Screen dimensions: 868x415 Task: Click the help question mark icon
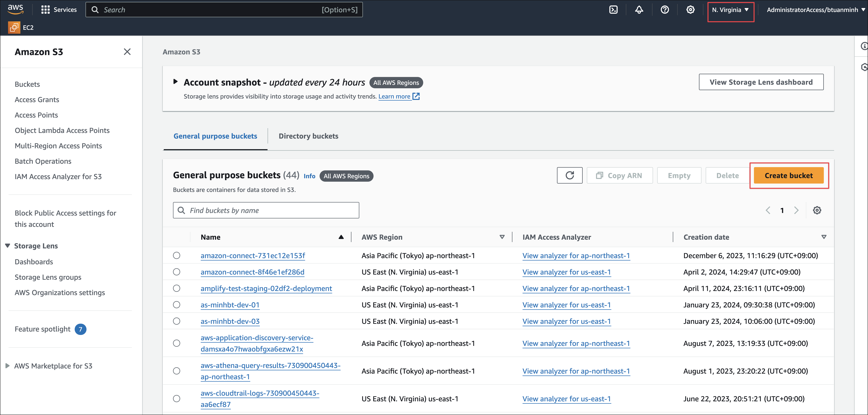[665, 10]
